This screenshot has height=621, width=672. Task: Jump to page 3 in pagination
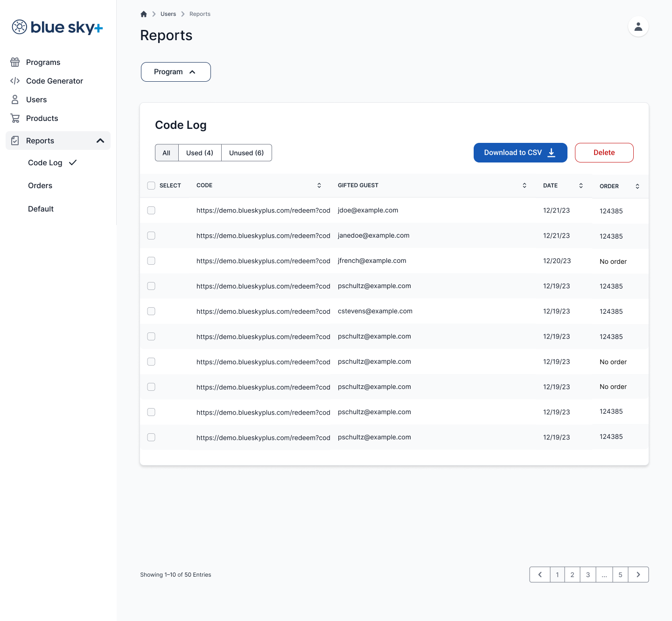click(588, 575)
